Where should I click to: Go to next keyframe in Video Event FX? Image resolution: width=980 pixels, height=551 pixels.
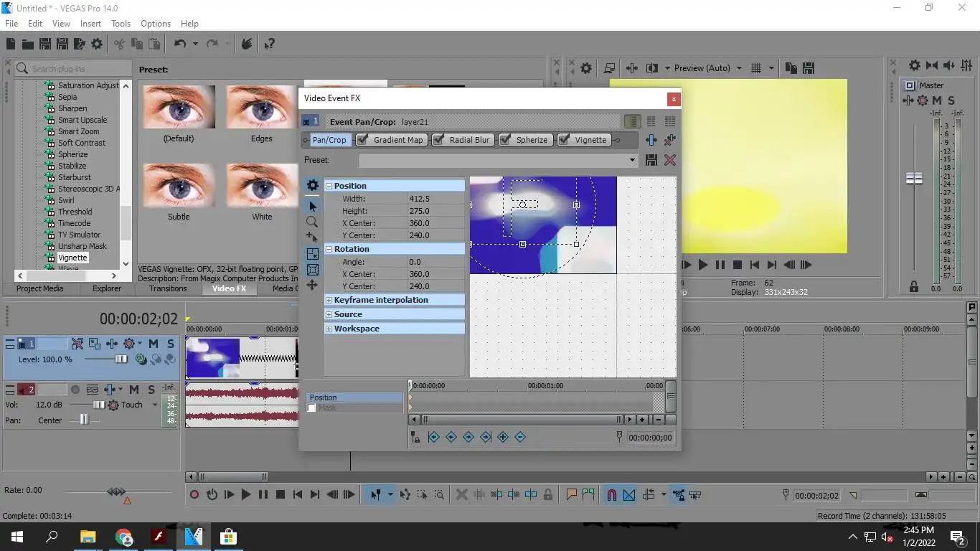[468, 437]
